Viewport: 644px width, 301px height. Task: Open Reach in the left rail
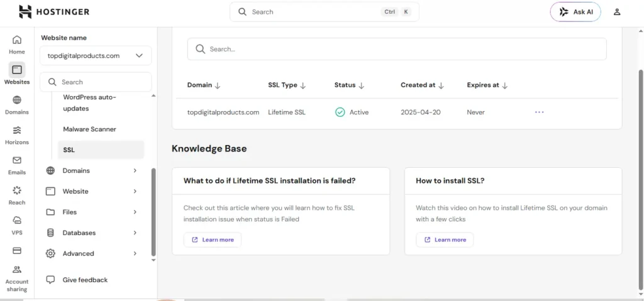[17, 195]
